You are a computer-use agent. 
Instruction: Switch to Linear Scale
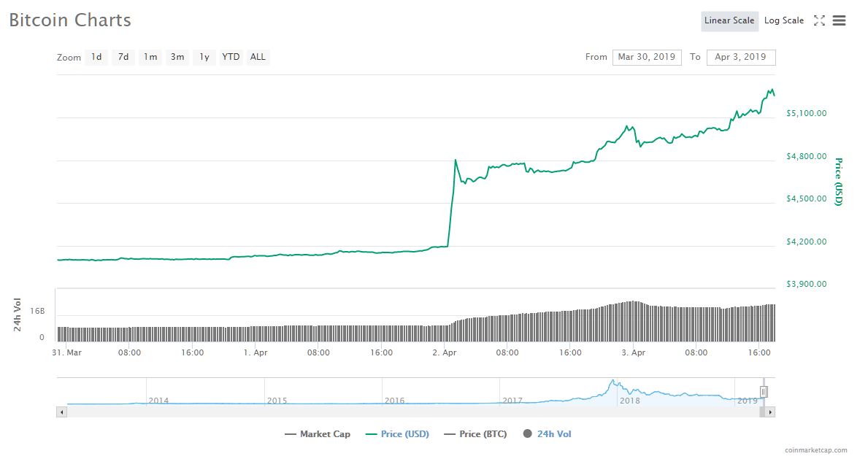(x=729, y=20)
